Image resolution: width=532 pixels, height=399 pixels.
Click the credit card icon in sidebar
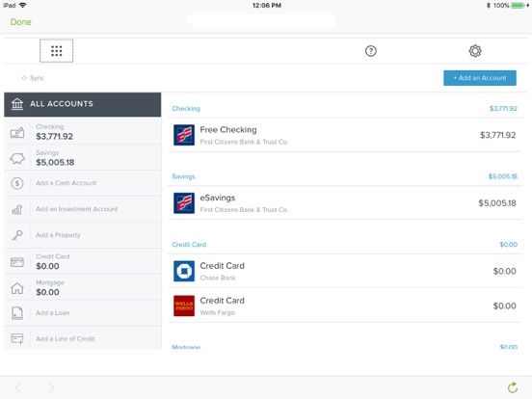pos(17,262)
